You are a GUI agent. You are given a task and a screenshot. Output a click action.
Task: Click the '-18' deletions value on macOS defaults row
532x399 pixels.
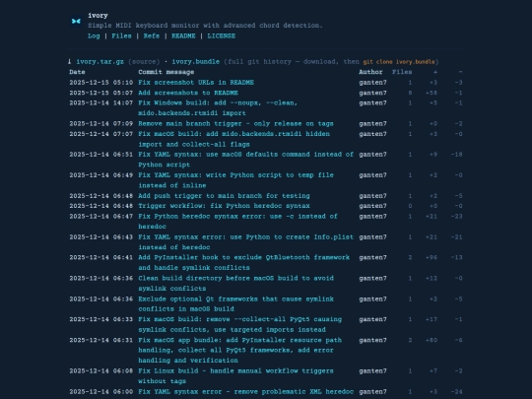(x=457, y=155)
